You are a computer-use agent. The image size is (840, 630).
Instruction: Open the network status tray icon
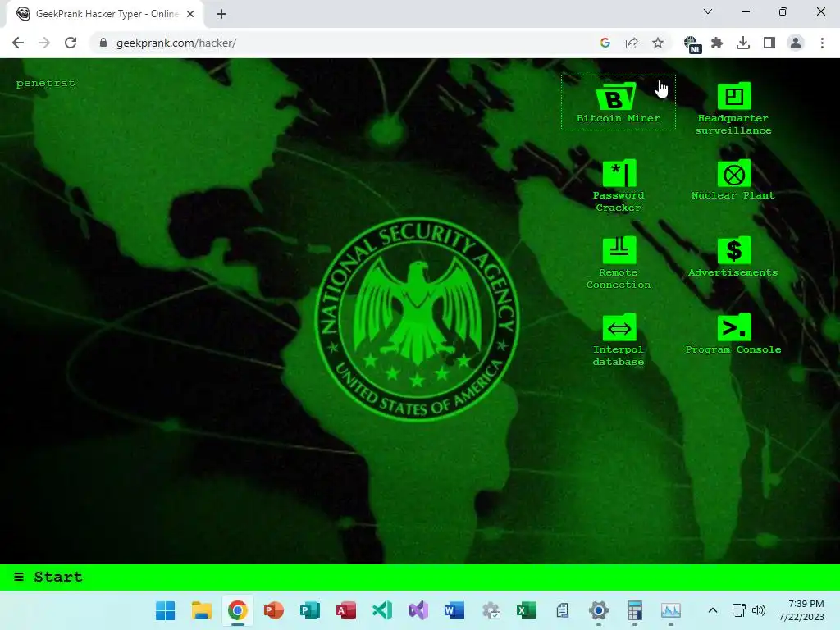point(739,610)
